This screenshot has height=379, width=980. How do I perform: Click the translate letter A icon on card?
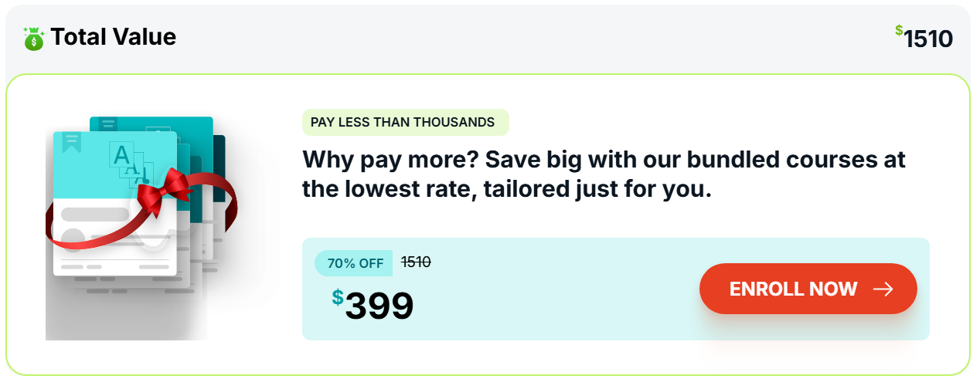coord(122,155)
